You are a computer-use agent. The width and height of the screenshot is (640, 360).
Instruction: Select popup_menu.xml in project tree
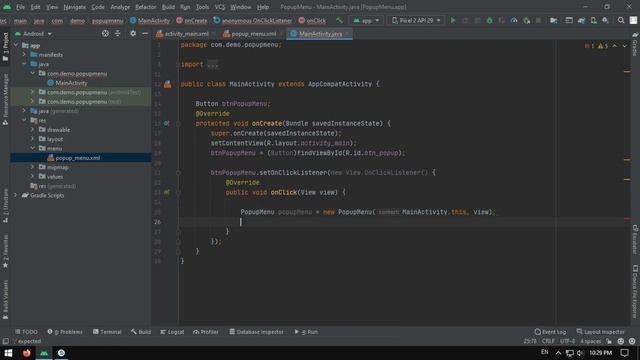[x=73, y=158]
